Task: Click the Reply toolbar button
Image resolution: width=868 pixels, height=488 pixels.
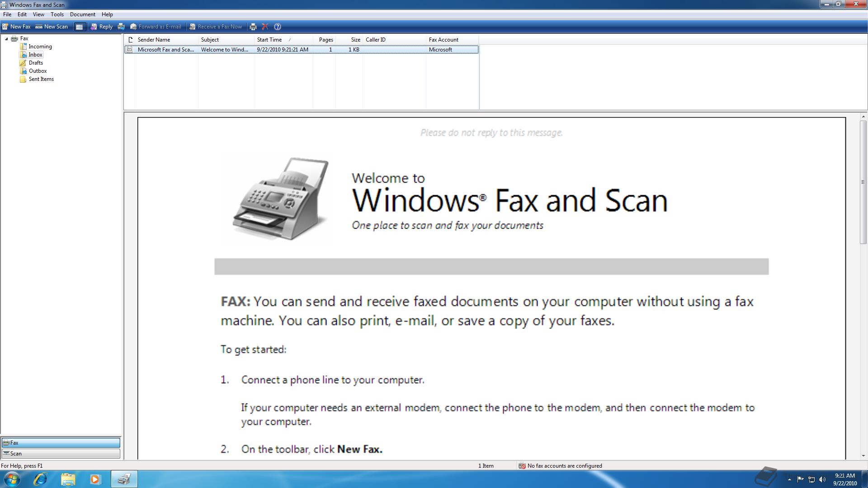Action: tap(102, 27)
